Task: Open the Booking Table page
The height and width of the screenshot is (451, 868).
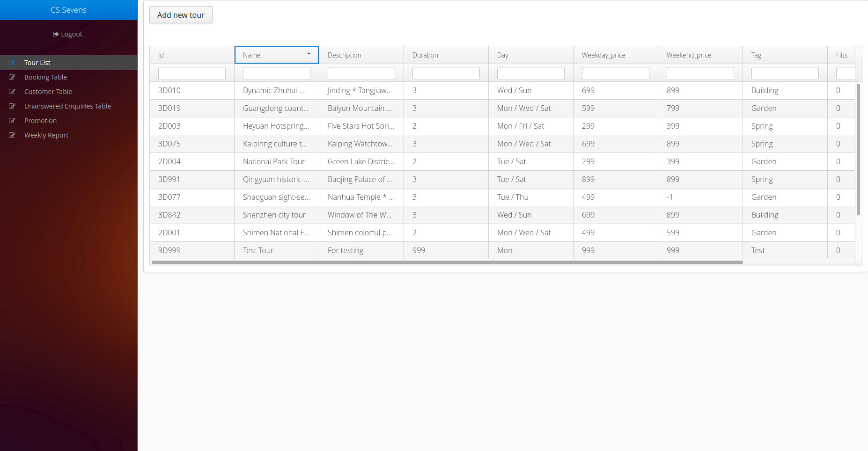Action: click(69, 77)
